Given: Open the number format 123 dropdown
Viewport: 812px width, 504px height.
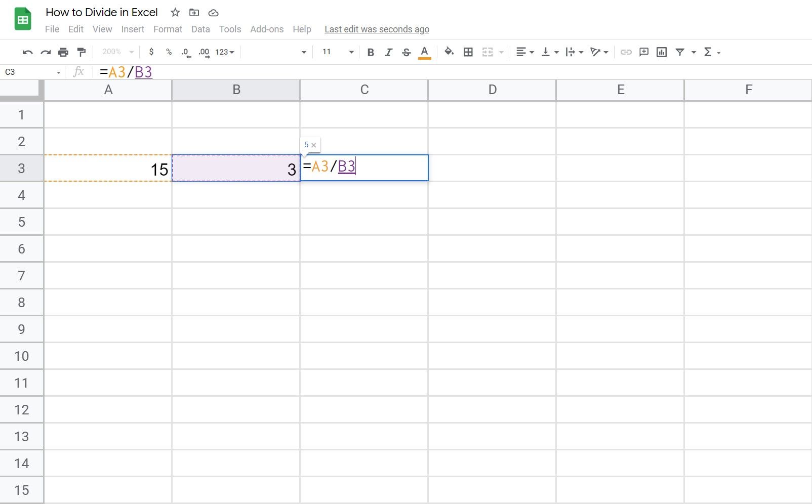Looking at the screenshot, I should tap(221, 52).
